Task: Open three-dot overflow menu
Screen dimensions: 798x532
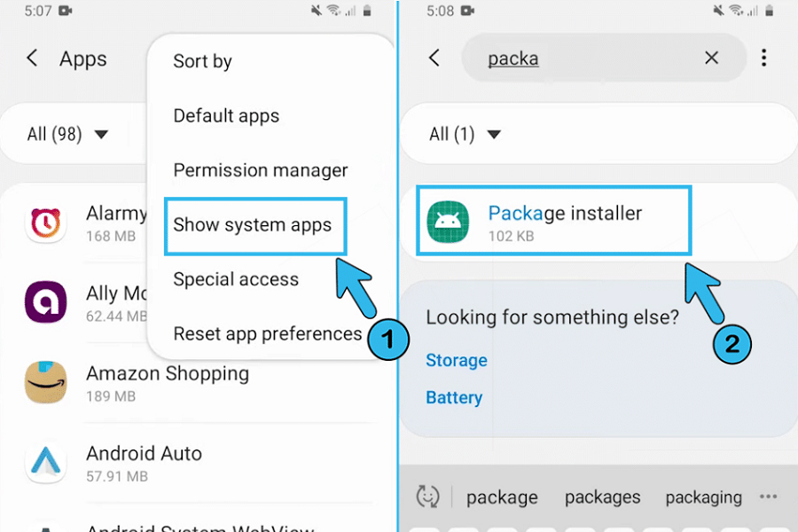Action: coord(763,59)
